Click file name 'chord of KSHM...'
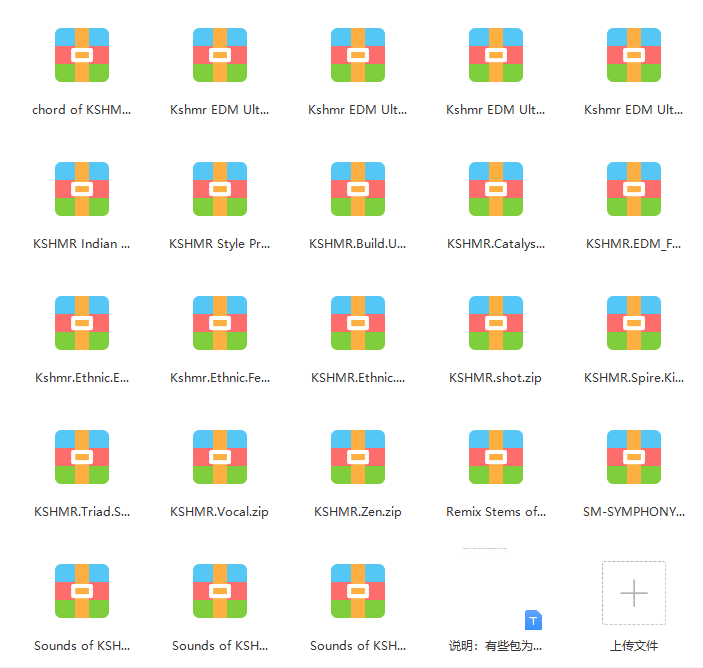The height and width of the screenshot is (668, 703). (x=82, y=110)
